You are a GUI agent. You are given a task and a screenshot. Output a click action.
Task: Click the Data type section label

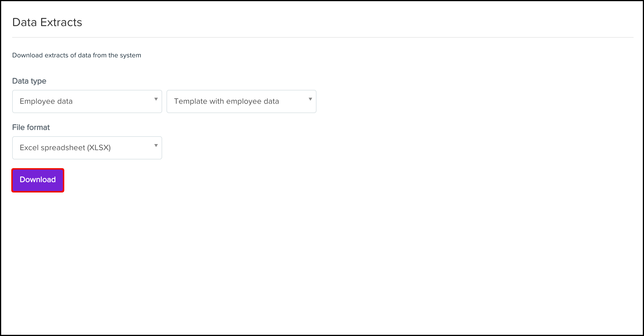[x=29, y=81]
